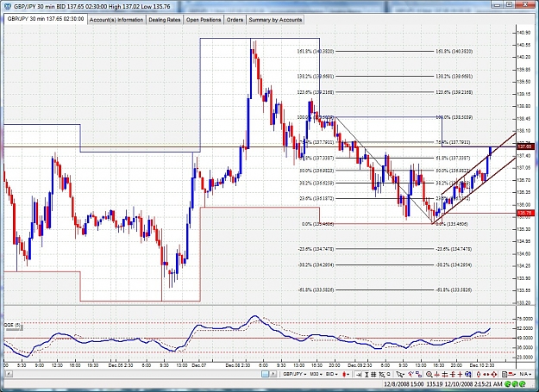The image size is (539, 392).
Task: Click the blue chart fit icon
Action: pos(468,375)
